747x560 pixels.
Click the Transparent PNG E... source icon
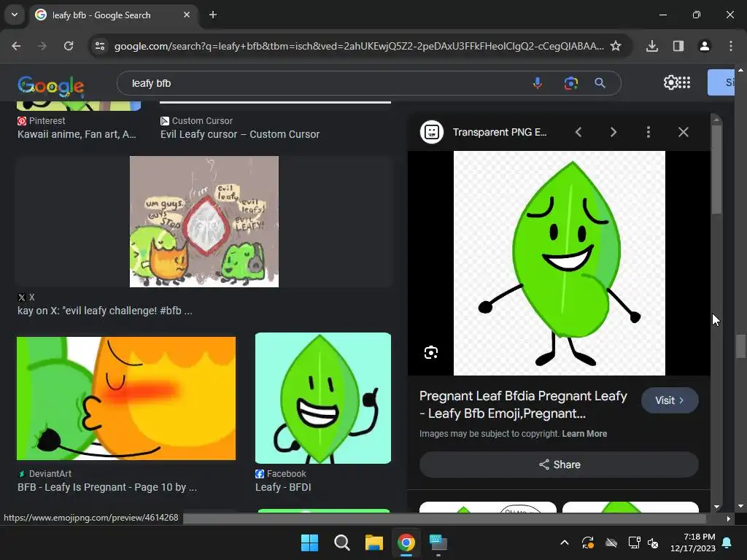(432, 132)
